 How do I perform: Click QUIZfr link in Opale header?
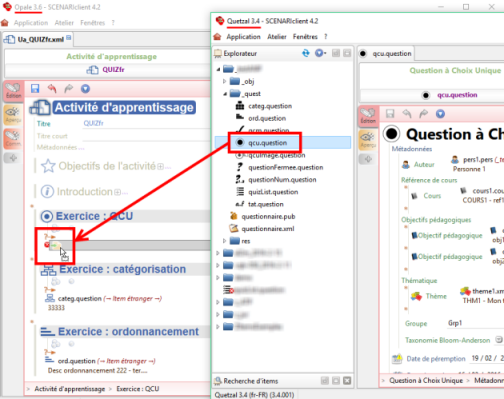click(113, 70)
